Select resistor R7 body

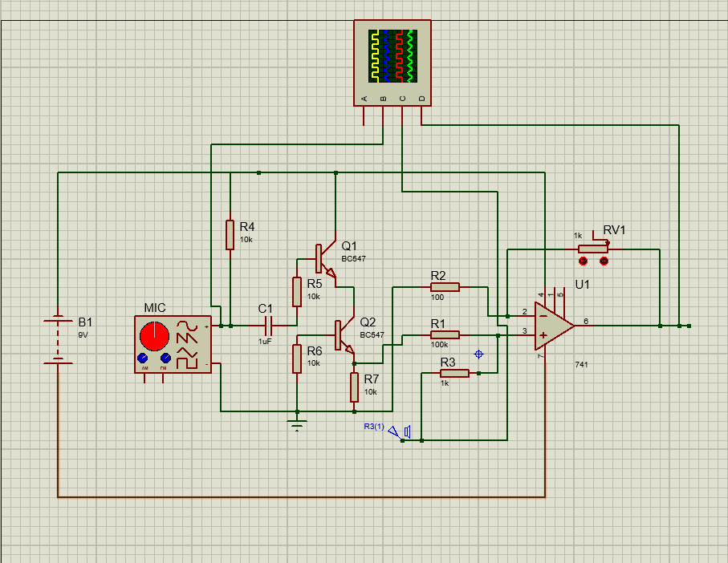coord(354,387)
